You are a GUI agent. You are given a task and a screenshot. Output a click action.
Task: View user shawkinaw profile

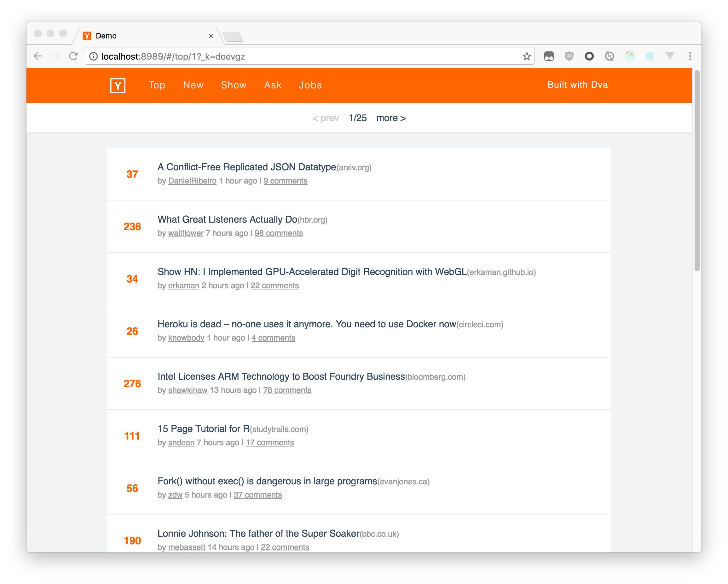pyautogui.click(x=188, y=390)
